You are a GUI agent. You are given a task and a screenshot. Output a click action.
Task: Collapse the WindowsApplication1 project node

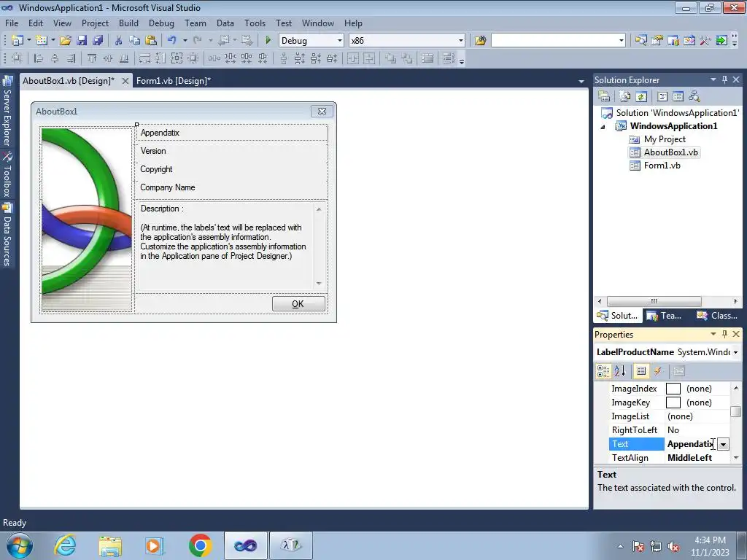pyautogui.click(x=603, y=127)
